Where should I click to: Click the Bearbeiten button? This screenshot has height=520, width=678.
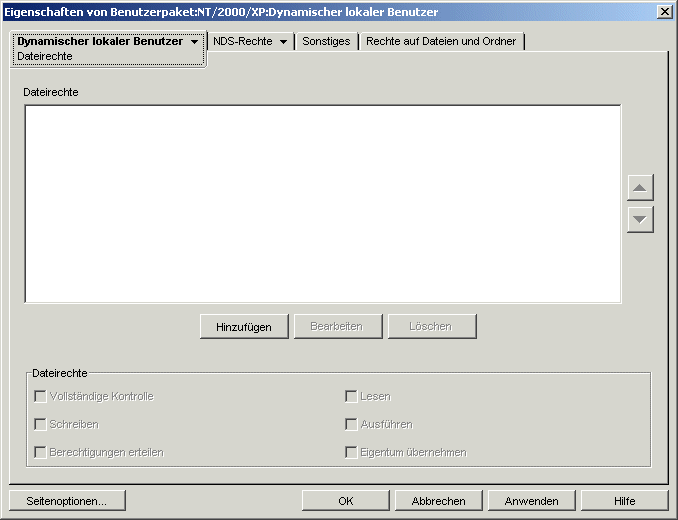pyautogui.click(x=336, y=326)
